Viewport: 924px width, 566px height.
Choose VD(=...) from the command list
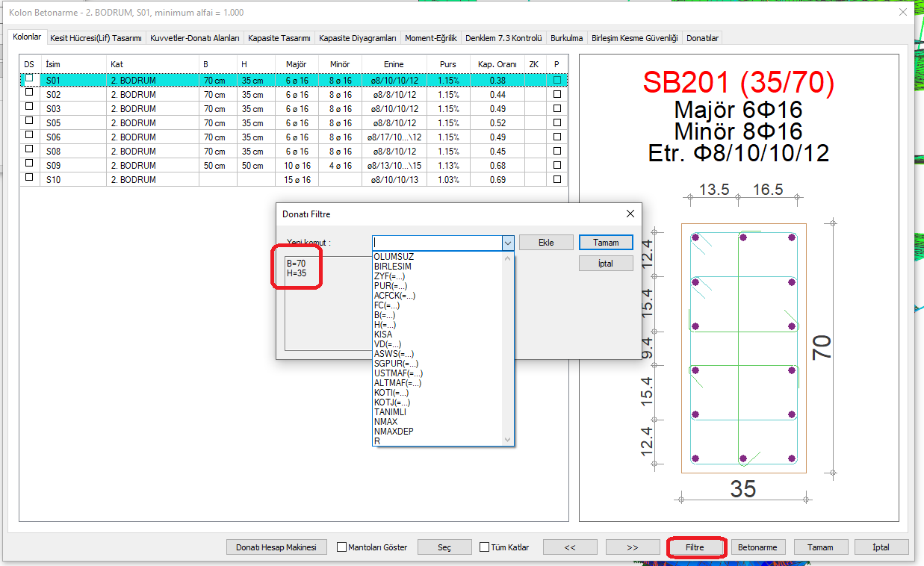[388, 344]
